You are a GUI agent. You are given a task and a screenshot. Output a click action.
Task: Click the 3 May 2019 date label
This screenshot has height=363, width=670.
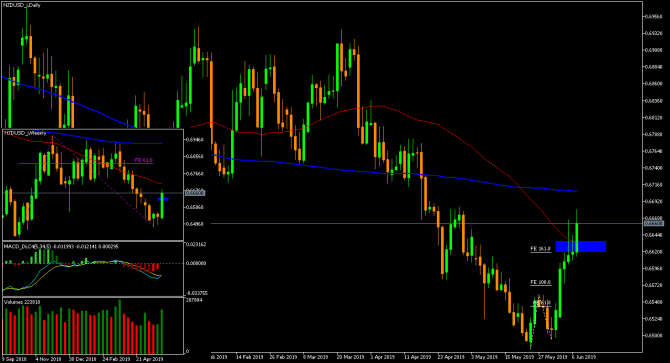point(484,357)
